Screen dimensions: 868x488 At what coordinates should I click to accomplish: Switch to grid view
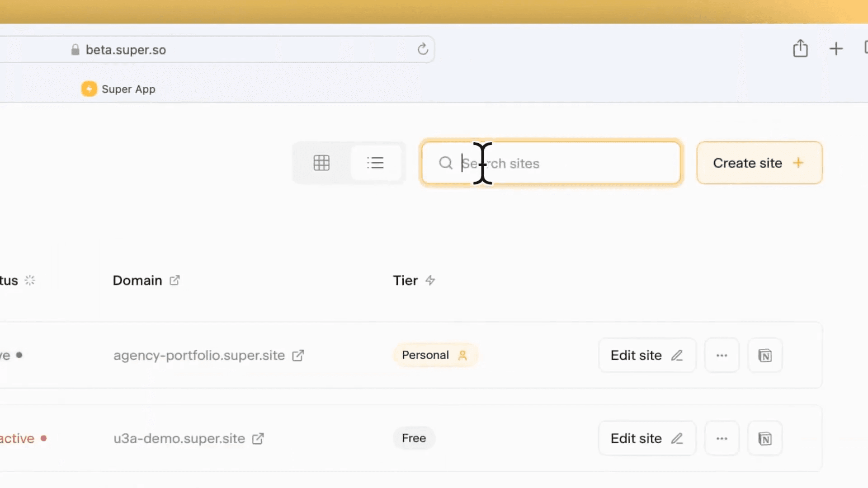[x=321, y=163]
